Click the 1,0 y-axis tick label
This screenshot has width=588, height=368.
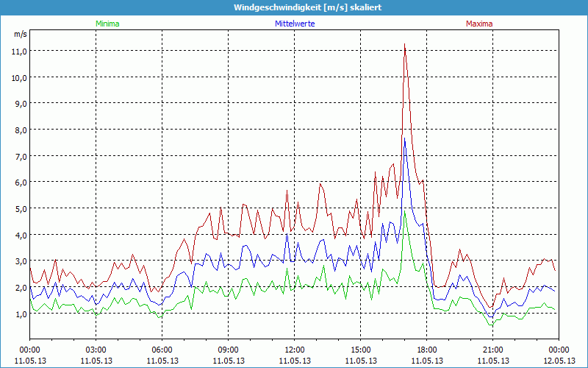(x=19, y=314)
